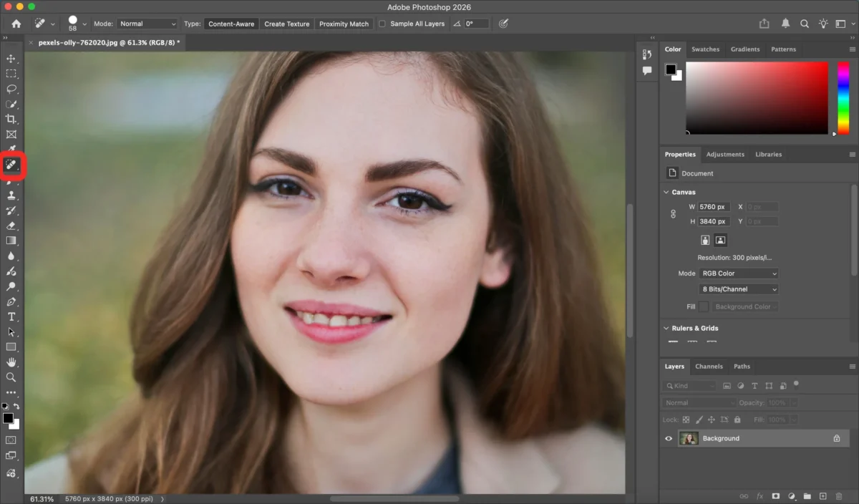Image resolution: width=859 pixels, height=504 pixels.
Task: Switch to the Channels tab
Action: click(709, 366)
